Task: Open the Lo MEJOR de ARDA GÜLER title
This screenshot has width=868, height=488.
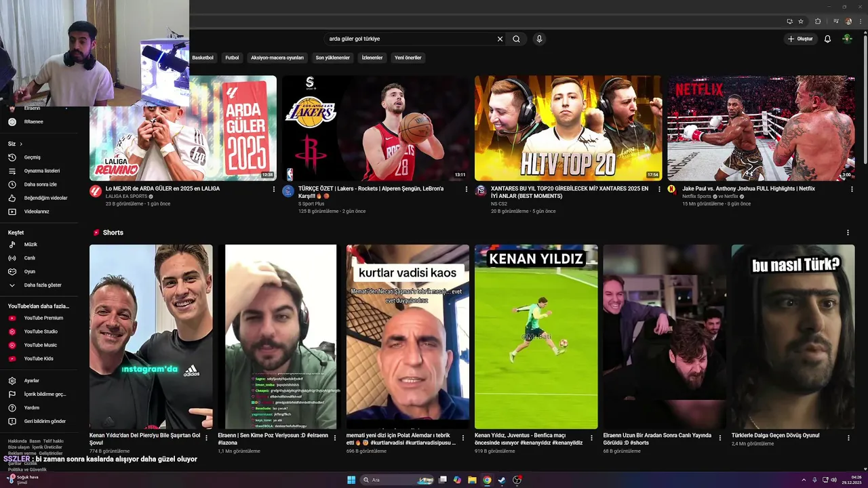Action: pos(163,189)
